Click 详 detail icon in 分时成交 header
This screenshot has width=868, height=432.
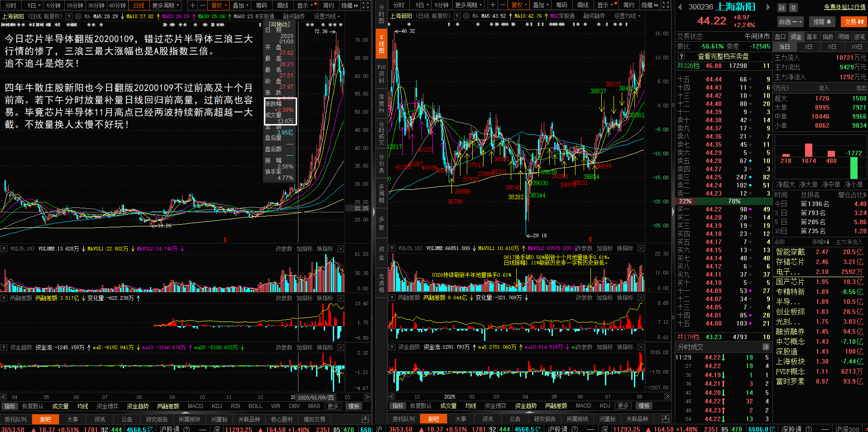(x=766, y=347)
